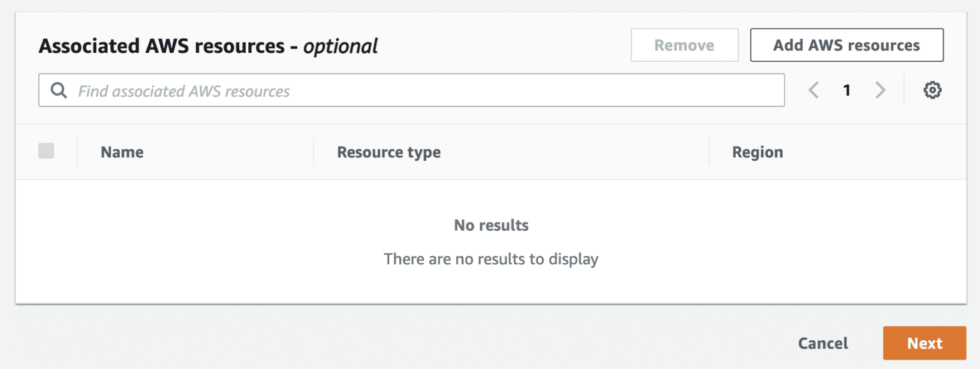Viewport: 980px width, 369px height.
Task: Click the No results message
Action: (x=491, y=224)
